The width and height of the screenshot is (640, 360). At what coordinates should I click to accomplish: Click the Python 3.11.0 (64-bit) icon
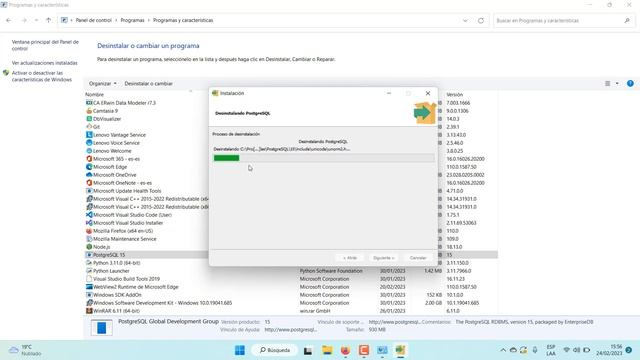pyautogui.click(x=89, y=263)
